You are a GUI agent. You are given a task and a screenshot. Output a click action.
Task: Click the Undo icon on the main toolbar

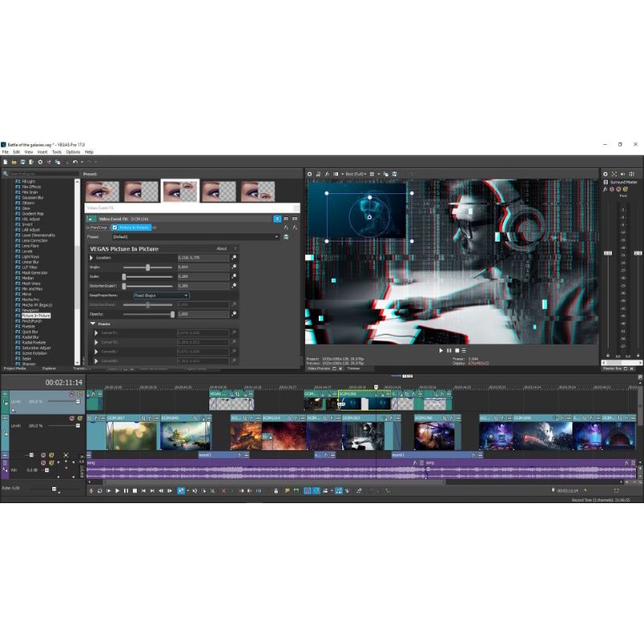[74, 161]
